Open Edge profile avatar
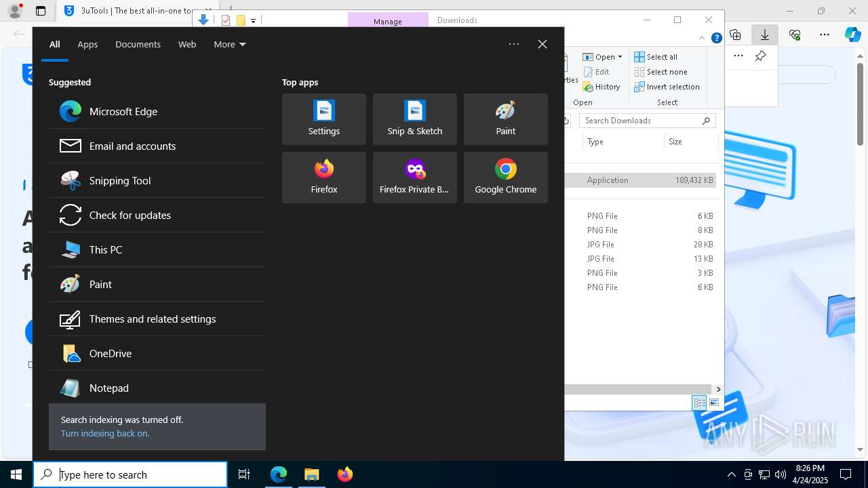868x488 pixels. point(14,11)
